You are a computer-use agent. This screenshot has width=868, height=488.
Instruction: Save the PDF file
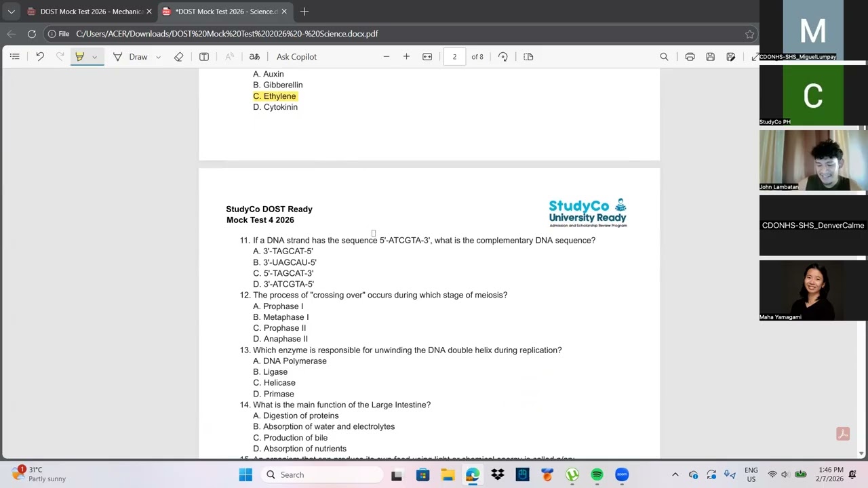coord(710,57)
